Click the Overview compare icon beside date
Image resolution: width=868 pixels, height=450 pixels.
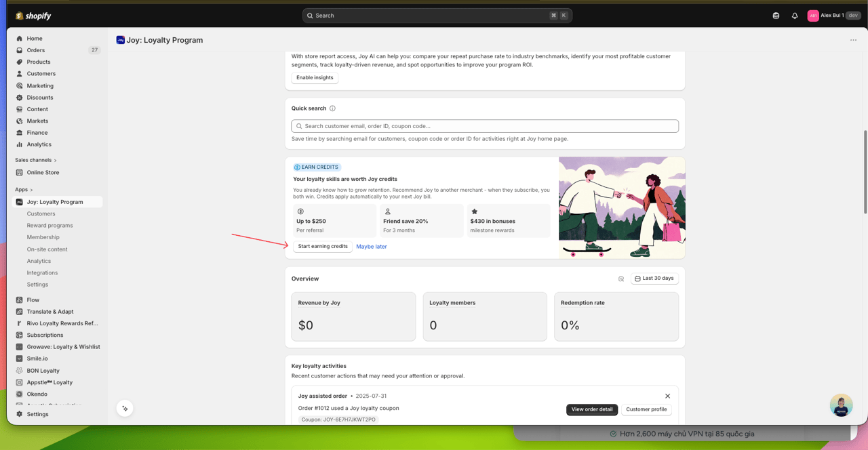621,279
